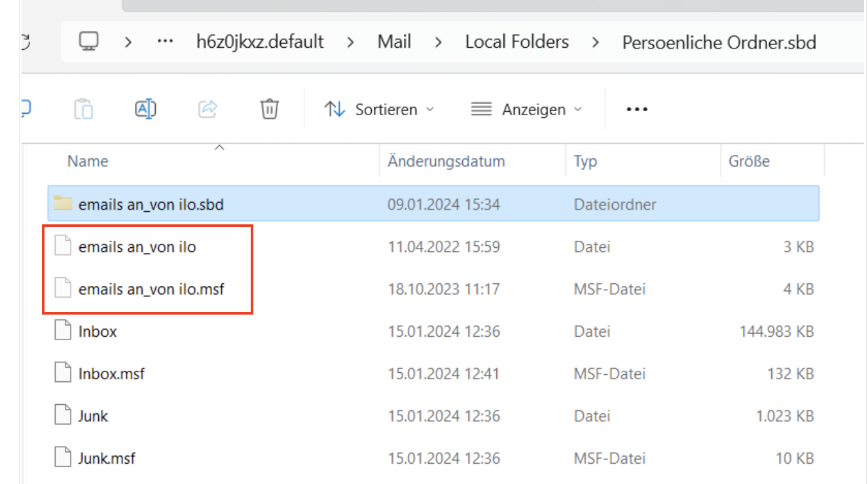The height and width of the screenshot is (484, 868).
Task: Navigate to Mail in breadcrumb
Action: click(394, 42)
